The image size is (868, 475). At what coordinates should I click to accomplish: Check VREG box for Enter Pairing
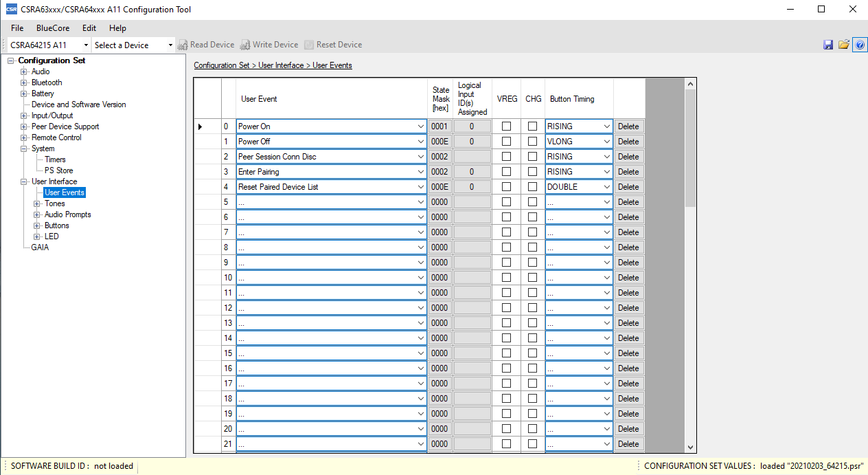tap(507, 172)
